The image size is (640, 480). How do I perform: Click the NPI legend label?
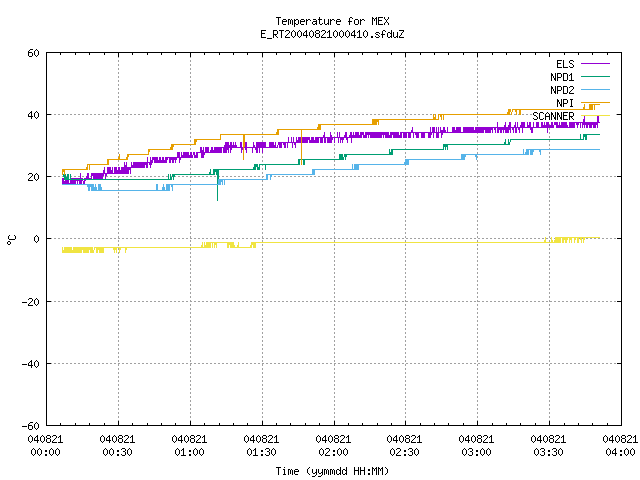point(565,103)
